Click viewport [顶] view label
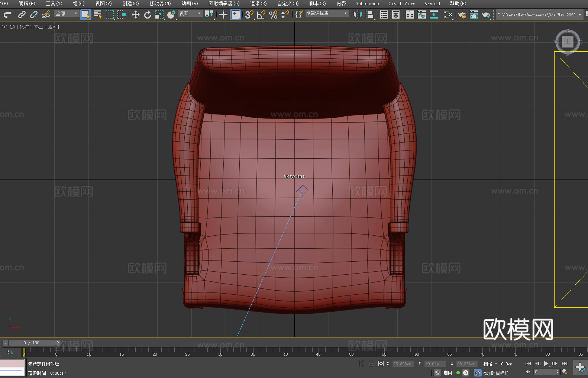 click(x=13, y=27)
